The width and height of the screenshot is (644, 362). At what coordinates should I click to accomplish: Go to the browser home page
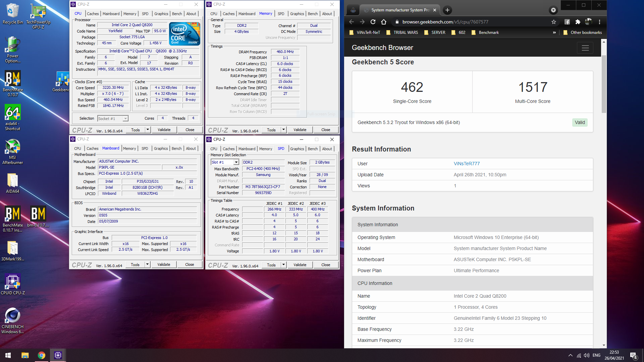(384, 22)
